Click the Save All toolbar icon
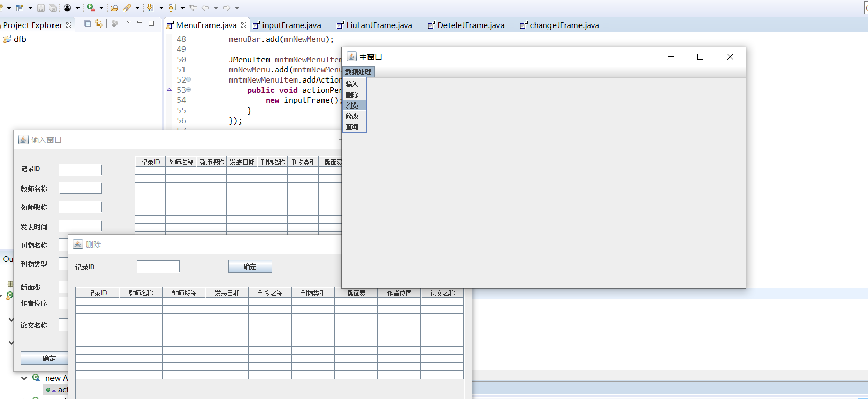 click(52, 8)
